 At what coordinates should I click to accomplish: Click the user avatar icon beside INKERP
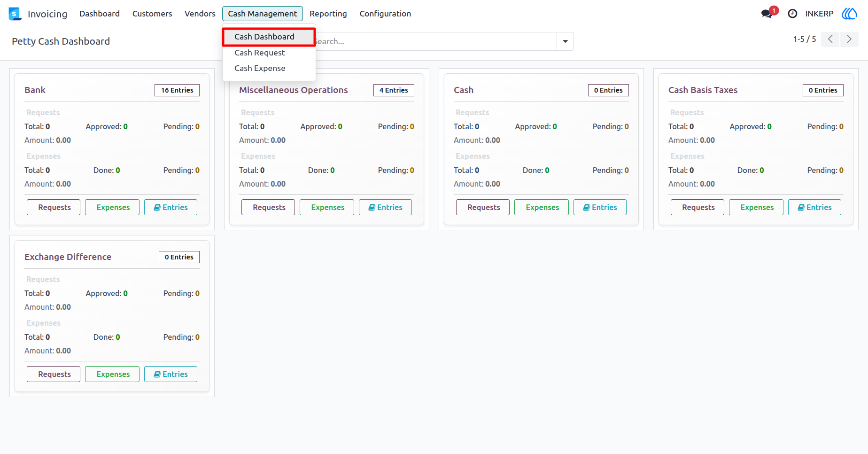pyautogui.click(x=849, y=14)
